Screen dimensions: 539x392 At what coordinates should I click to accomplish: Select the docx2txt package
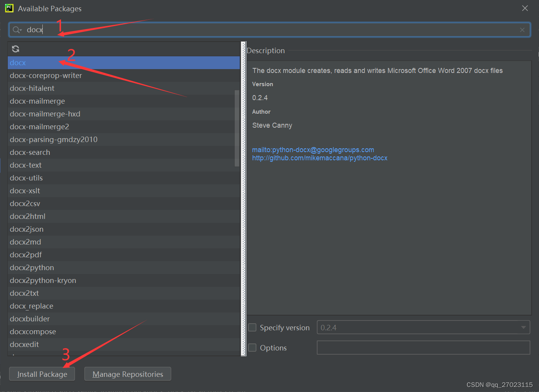click(124, 293)
